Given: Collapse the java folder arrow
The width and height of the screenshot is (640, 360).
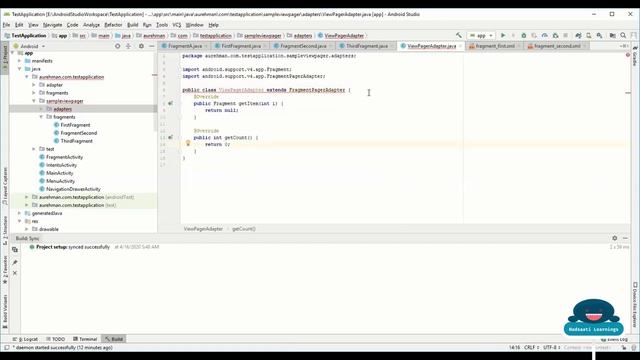Looking at the screenshot, I should pyautogui.click(x=20, y=69).
